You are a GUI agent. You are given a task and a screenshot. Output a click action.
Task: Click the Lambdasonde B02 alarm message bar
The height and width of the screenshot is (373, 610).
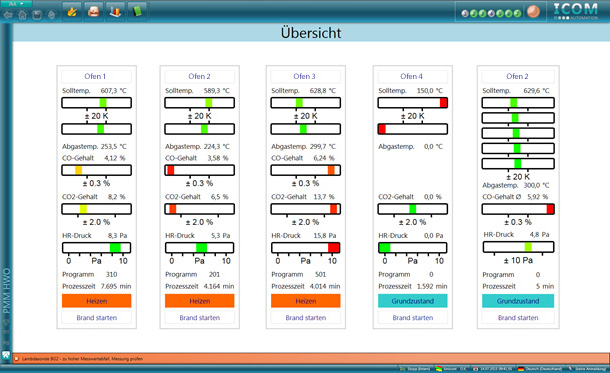click(311, 359)
